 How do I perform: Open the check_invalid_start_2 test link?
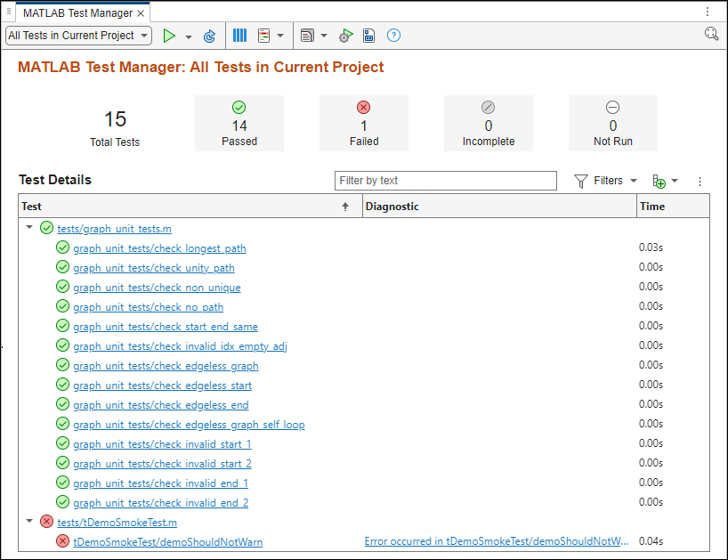[x=163, y=464]
